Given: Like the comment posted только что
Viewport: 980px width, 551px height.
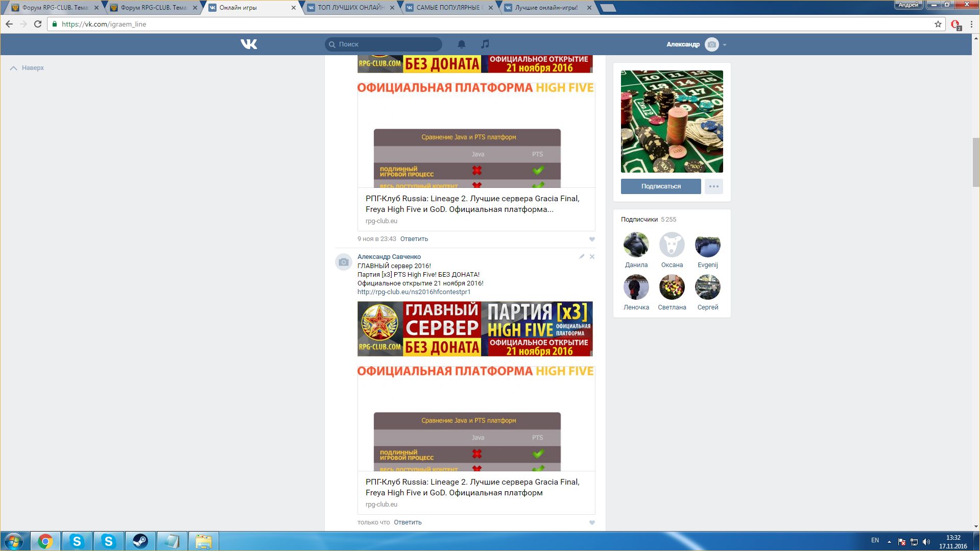Looking at the screenshot, I should [x=592, y=522].
